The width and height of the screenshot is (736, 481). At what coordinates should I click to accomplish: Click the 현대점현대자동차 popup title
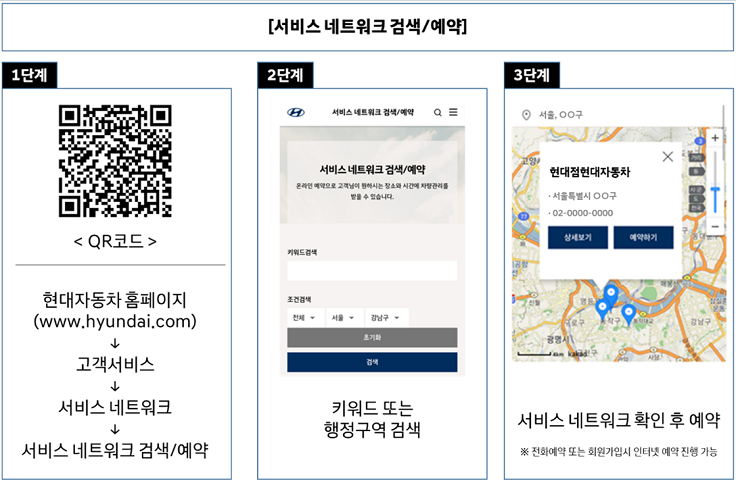point(590,172)
